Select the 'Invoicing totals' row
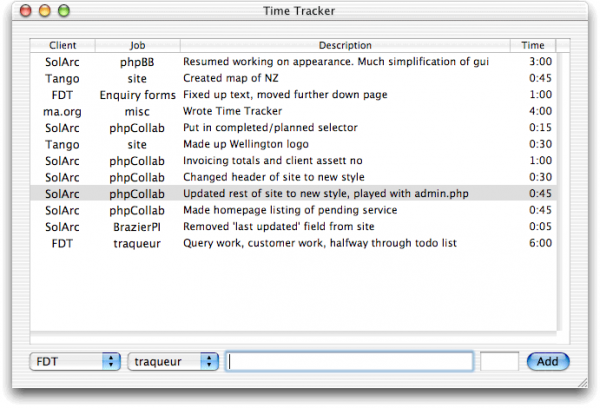Image resolution: width=600 pixels, height=408 pixels. tap(293, 161)
